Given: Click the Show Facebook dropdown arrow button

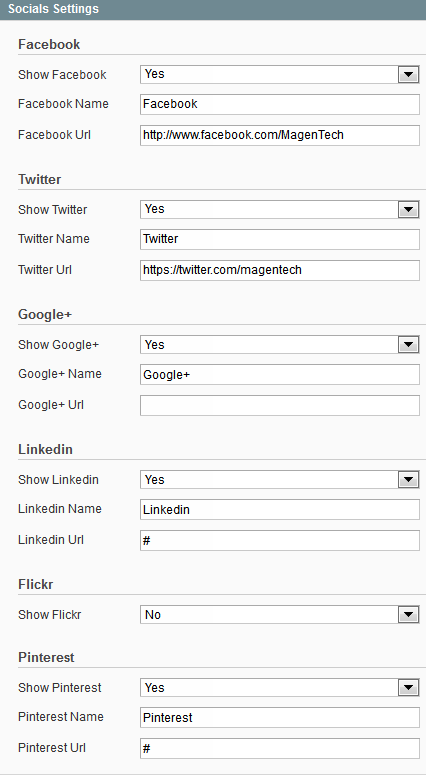Looking at the screenshot, I should [408, 75].
